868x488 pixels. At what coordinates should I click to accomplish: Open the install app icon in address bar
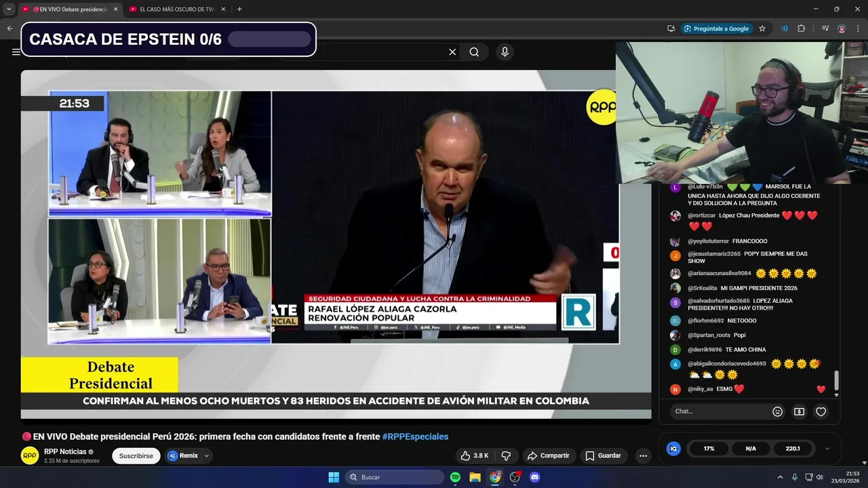click(671, 28)
